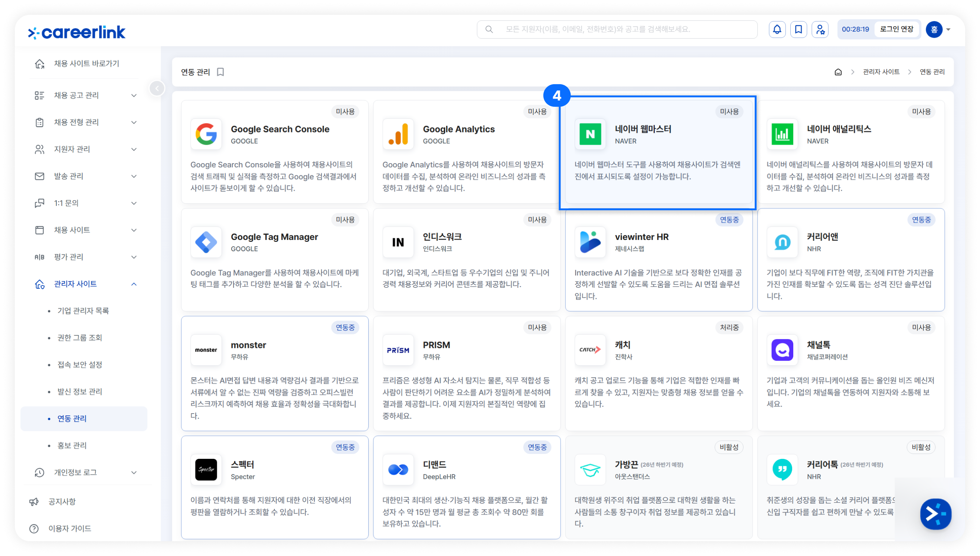This screenshot has height=556, width=980.
Task: Click the 스펙터 Specter logo
Action: click(206, 470)
